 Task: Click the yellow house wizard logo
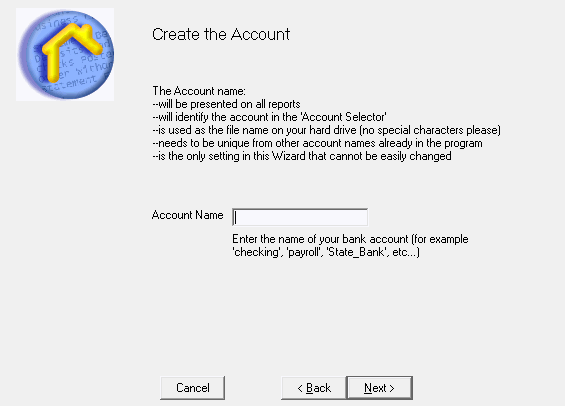pos(65,54)
